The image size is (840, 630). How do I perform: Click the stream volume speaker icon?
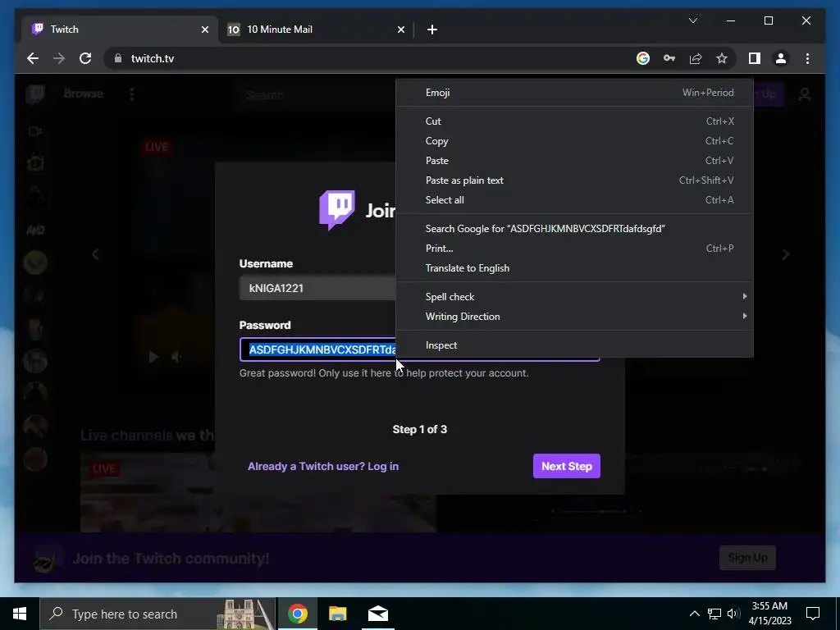(176, 357)
